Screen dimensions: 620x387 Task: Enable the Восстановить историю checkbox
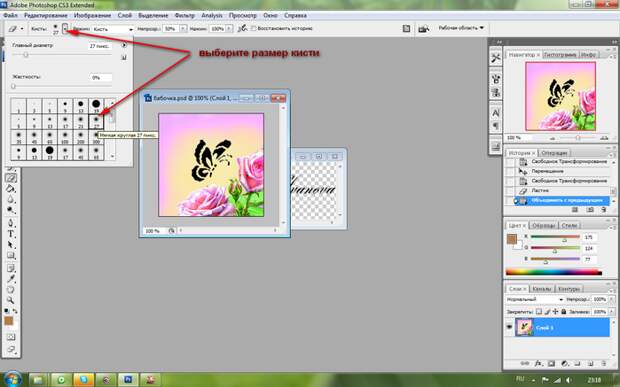[x=254, y=28]
